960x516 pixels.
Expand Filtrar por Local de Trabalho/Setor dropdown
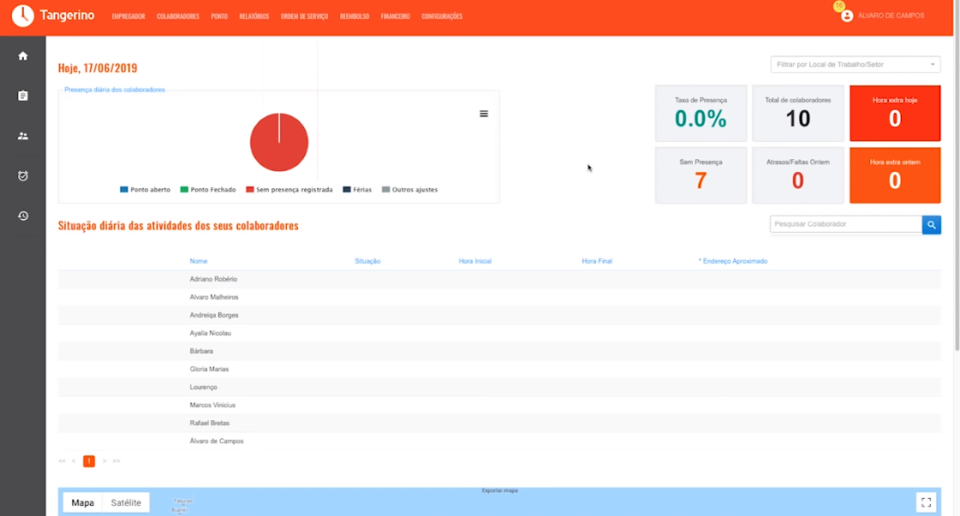pyautogui.click(x=855, y=64)
